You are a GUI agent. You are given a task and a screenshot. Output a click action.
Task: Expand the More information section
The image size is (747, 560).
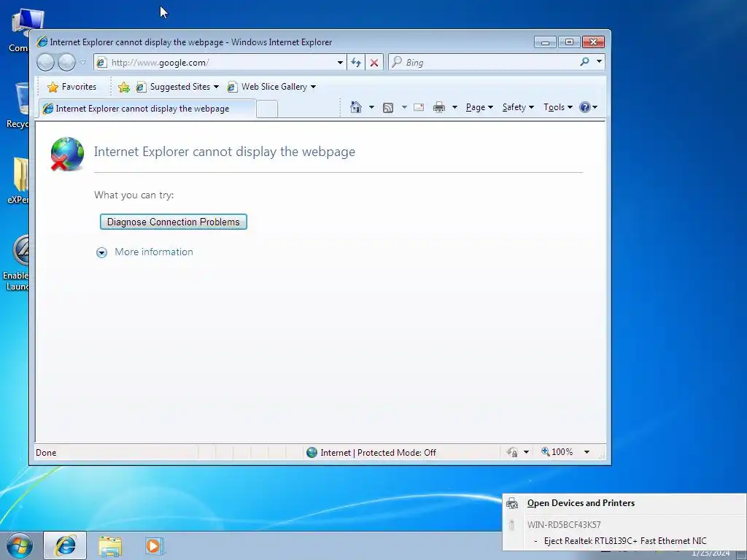coord(145,252)
